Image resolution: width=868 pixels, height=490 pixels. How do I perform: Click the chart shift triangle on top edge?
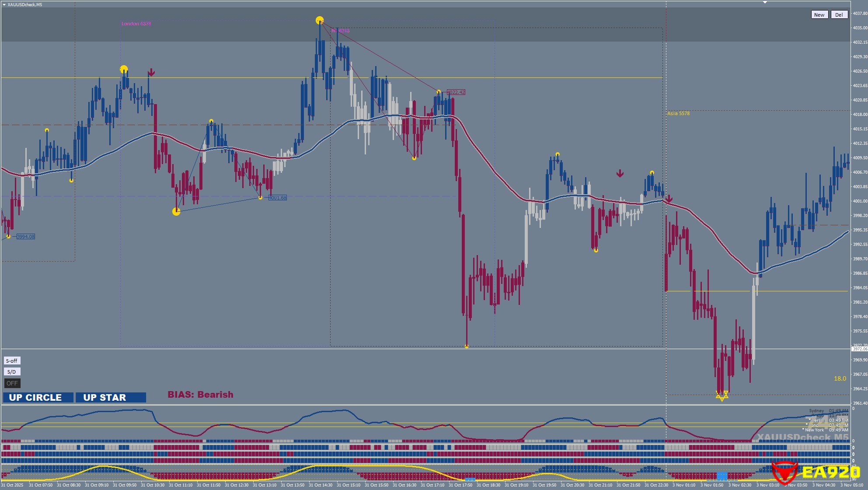point(765,3)
